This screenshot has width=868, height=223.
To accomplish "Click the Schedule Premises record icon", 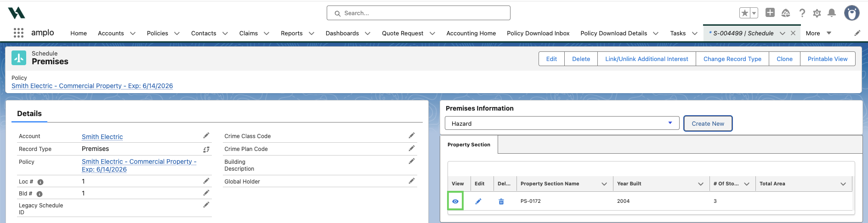I will 19,58.
